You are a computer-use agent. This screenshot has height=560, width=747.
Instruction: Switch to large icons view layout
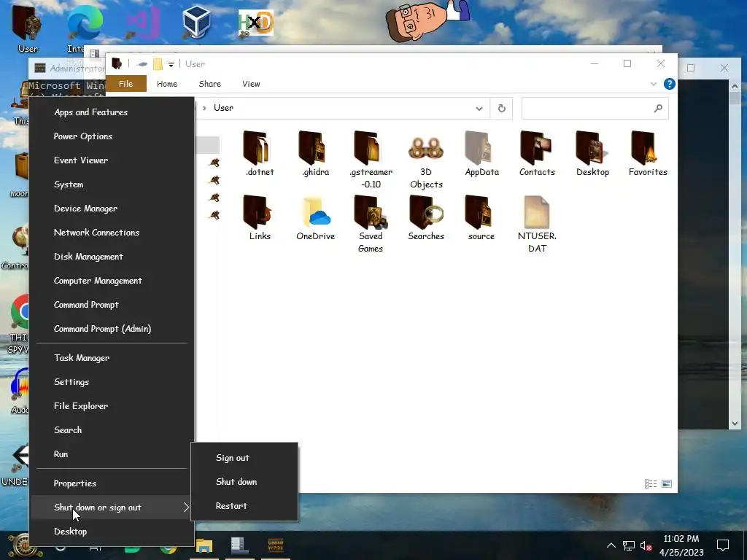pos(667,484)
